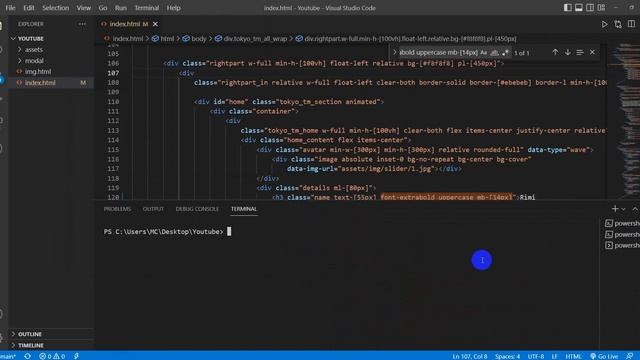This screenshot has height=360, width=640.
Task: Collapse the YOUTUBE folder root
Action: (51, 38)
